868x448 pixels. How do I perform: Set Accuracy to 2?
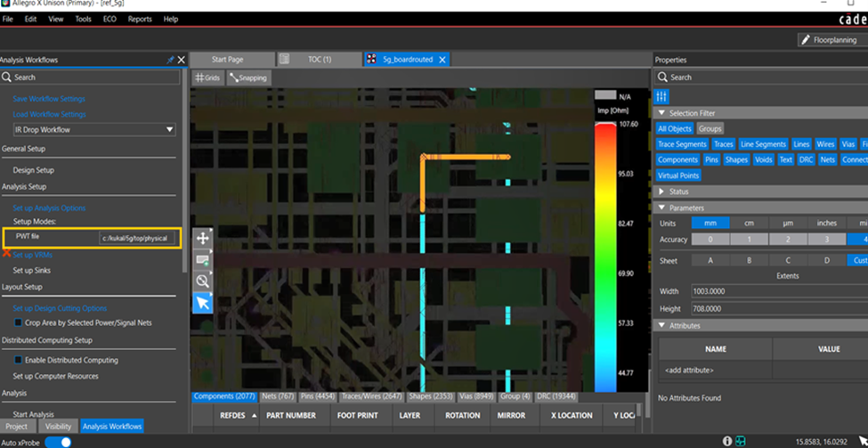click(x=788, y=240)
